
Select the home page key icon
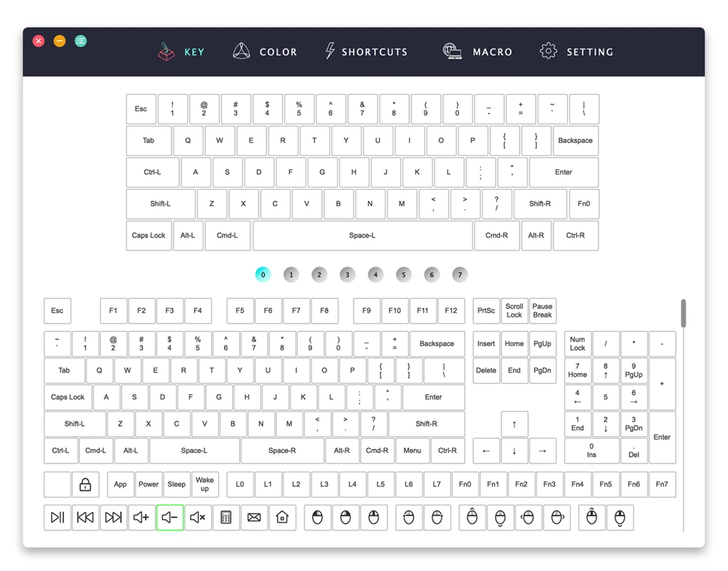click(282, 517)
